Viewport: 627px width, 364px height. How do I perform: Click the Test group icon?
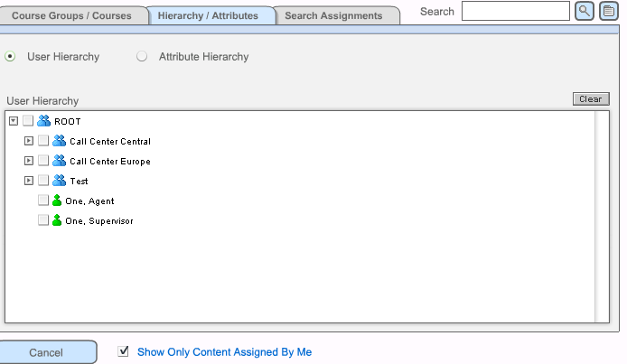[59, 181]
